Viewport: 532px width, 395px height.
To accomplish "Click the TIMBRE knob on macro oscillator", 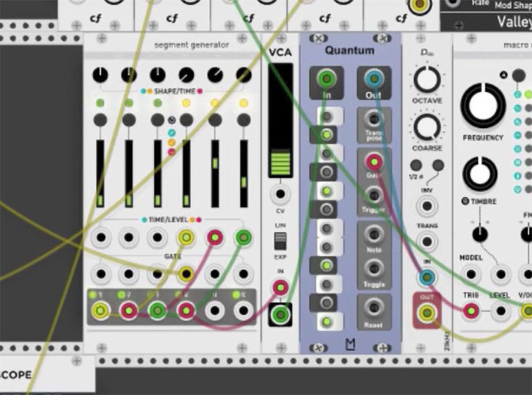I will click(480, 174).
